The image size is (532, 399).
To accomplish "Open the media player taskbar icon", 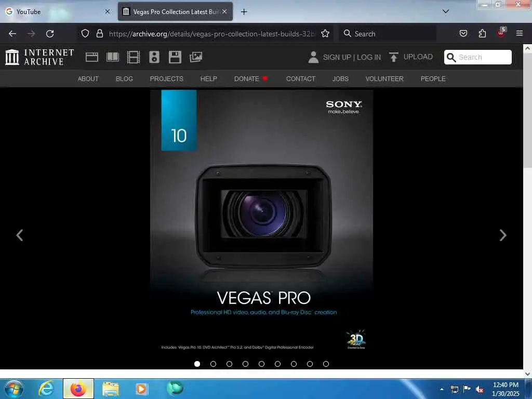I will tap(141, 389).
